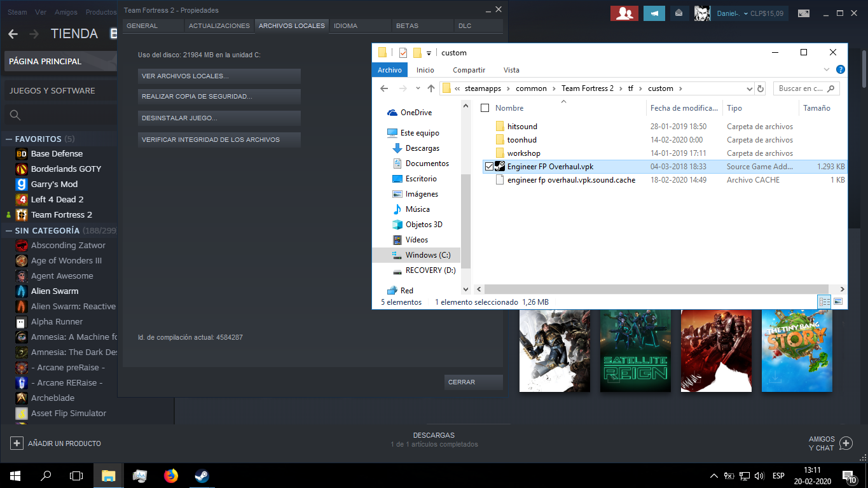Open recent locations dropdown in Explorer

pyautogui.click(x=418, y=88)
